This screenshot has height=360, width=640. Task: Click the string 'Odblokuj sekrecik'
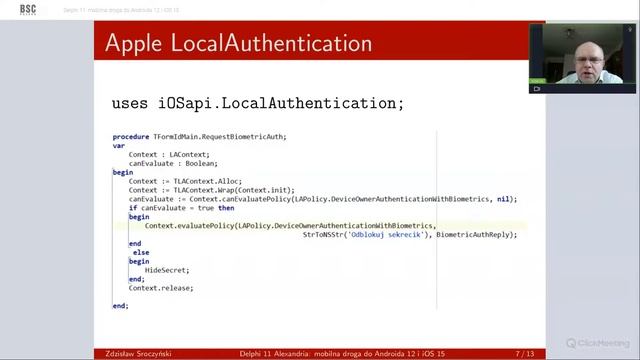[x=386, y=235]
